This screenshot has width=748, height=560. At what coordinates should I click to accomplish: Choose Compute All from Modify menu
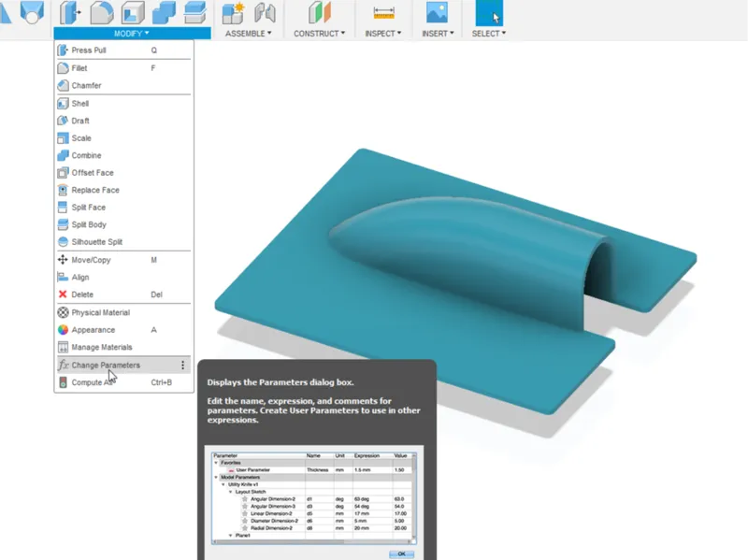pos(123,382)
